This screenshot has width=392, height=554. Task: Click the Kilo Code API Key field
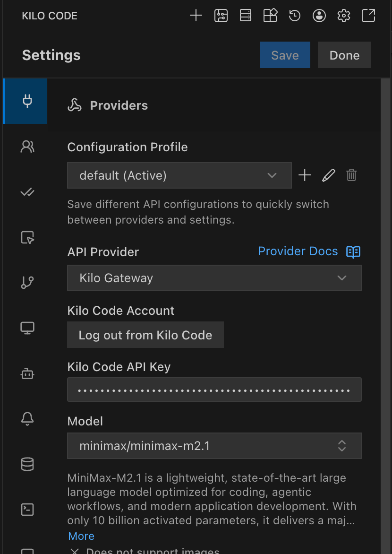(214, 390)
